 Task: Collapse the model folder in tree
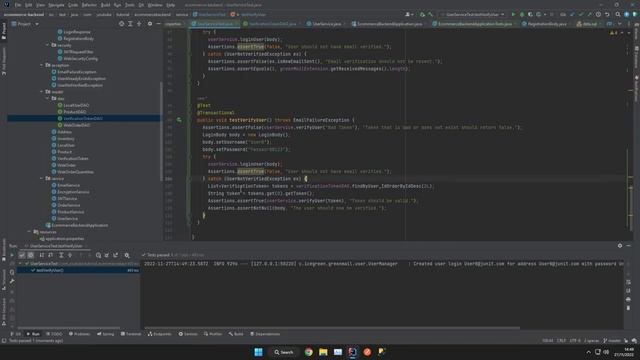coord(42,92)
